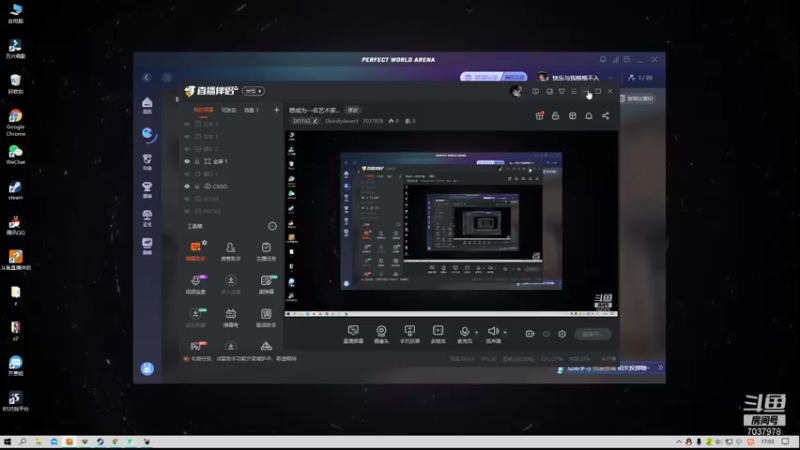This screenshot has width=800, height=450.
Task: Toggle visibility of source 文本 1
Action: point(187,137)
